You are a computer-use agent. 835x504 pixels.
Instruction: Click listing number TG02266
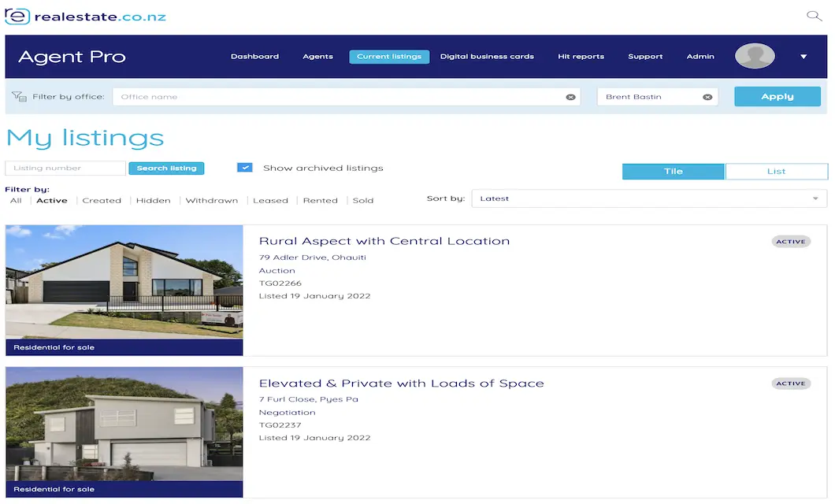point(280,283)
